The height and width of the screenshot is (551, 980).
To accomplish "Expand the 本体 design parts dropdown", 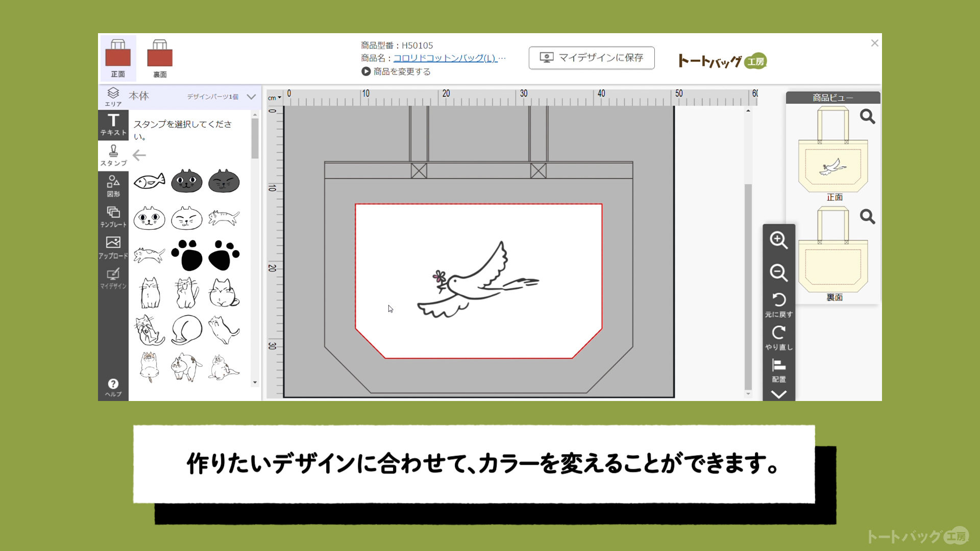I will [x=251, y=96].
